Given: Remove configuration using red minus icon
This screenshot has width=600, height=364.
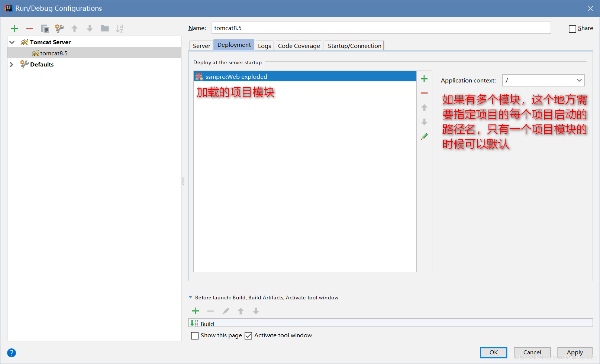Looking at the screenshot, I should (x=30, y=29).
